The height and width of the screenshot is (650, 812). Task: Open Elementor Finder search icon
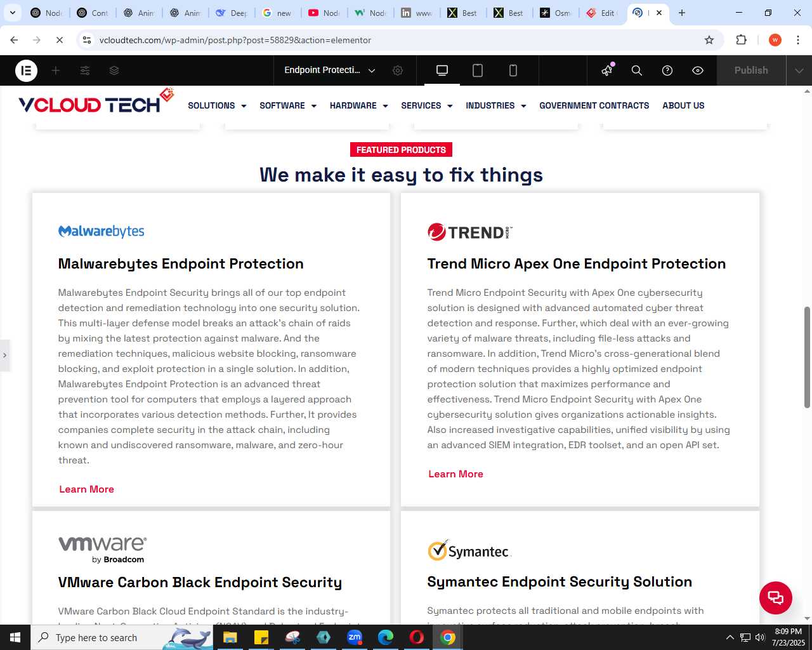point(637,70)
